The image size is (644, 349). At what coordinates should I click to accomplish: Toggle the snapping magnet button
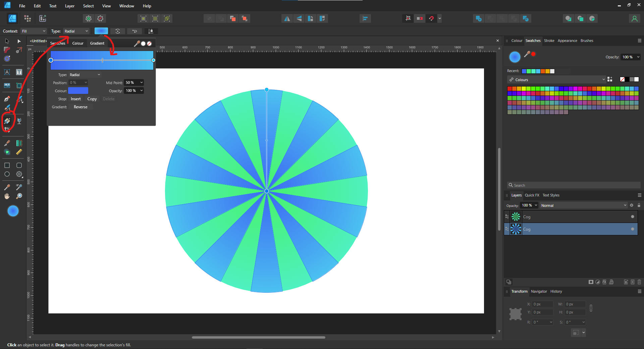pyautogui.click(x=431, y=18)
